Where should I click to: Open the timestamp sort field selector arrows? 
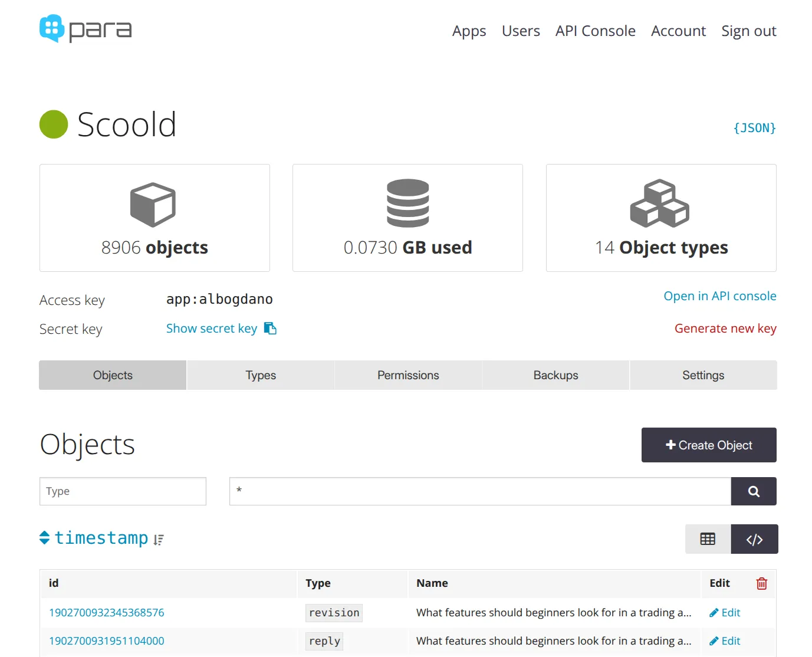[x=45, y=537]
